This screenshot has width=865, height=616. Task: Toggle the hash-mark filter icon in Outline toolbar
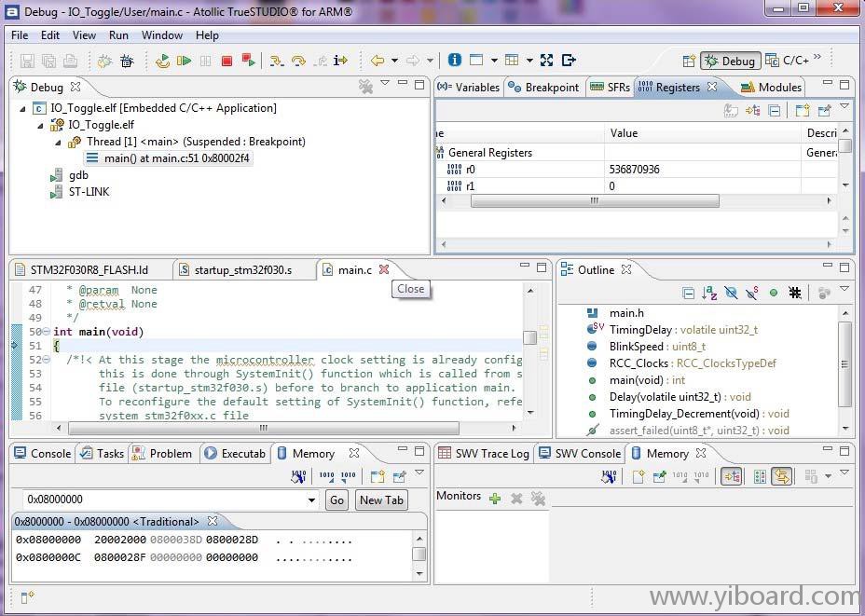(x=795, y=293)
